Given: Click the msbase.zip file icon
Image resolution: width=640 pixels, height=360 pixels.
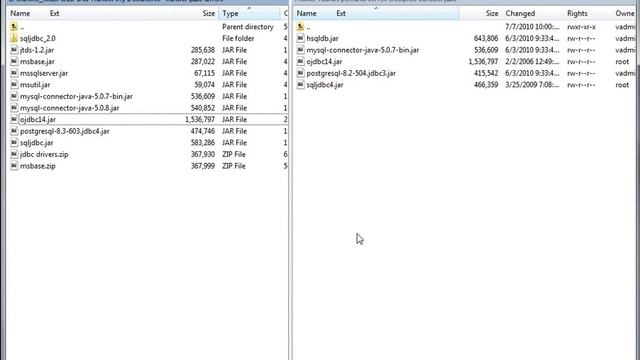Looking at the screenshot, I should click(x=14, y=166).
